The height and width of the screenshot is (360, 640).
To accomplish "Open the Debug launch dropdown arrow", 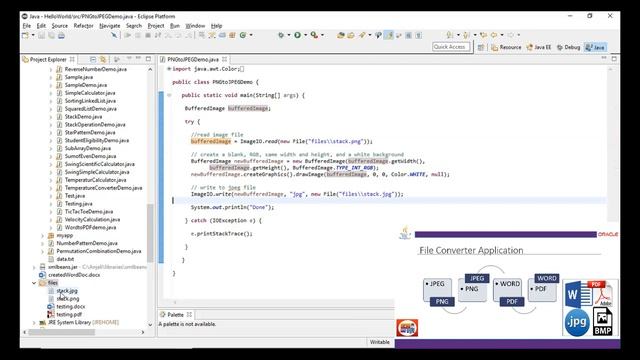I will pos(289,35).
